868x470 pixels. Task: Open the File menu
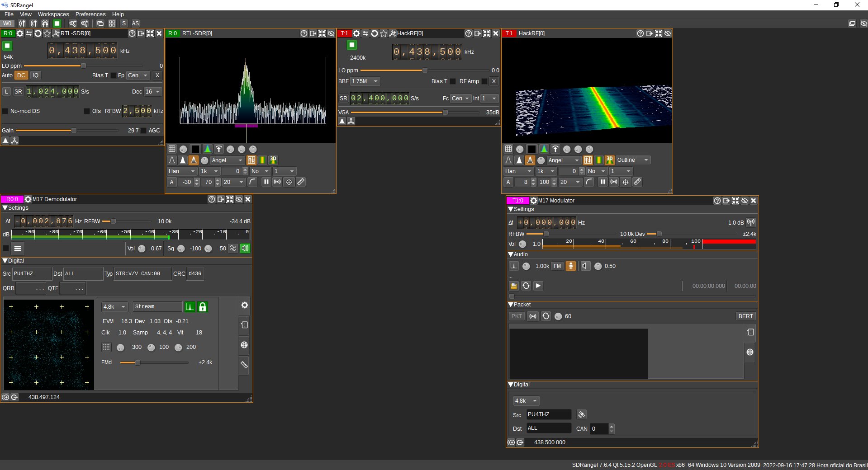point(9,14)
